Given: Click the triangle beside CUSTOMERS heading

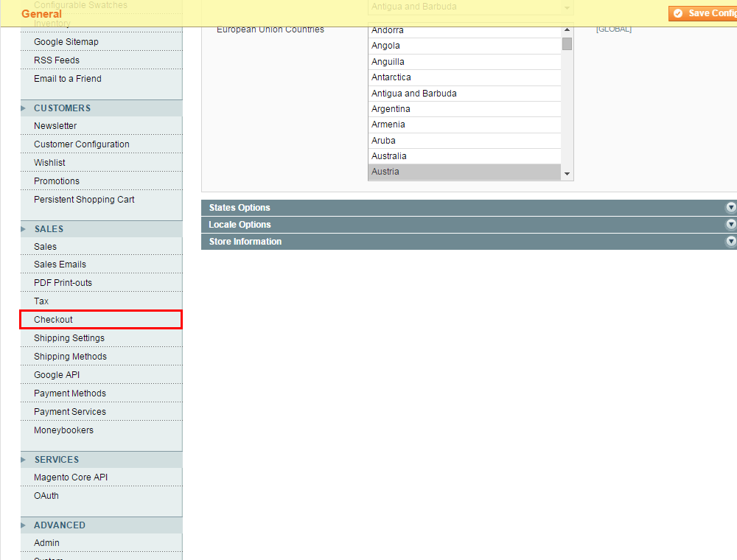Looking at the screenshot, I should (x=23, y=108).
